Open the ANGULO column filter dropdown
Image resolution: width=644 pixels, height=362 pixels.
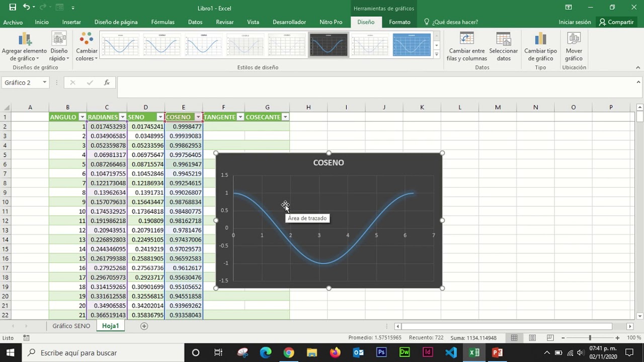(82, 117)
